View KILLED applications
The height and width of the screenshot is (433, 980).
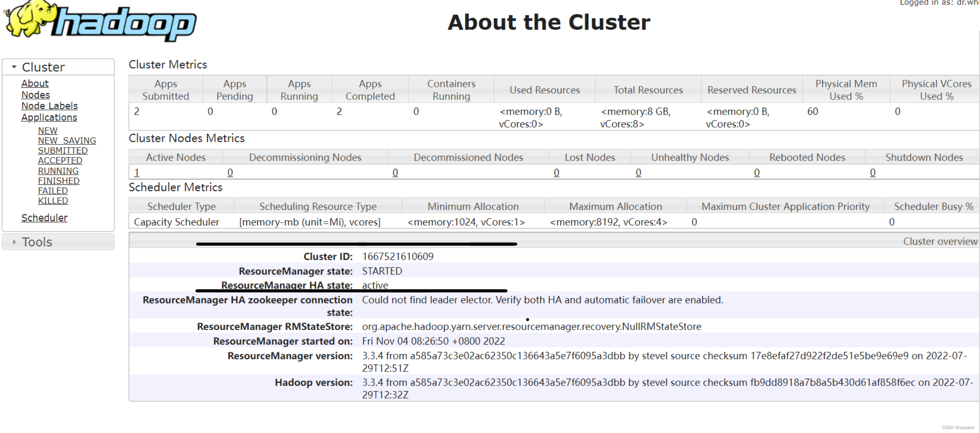tap(52, 200)
